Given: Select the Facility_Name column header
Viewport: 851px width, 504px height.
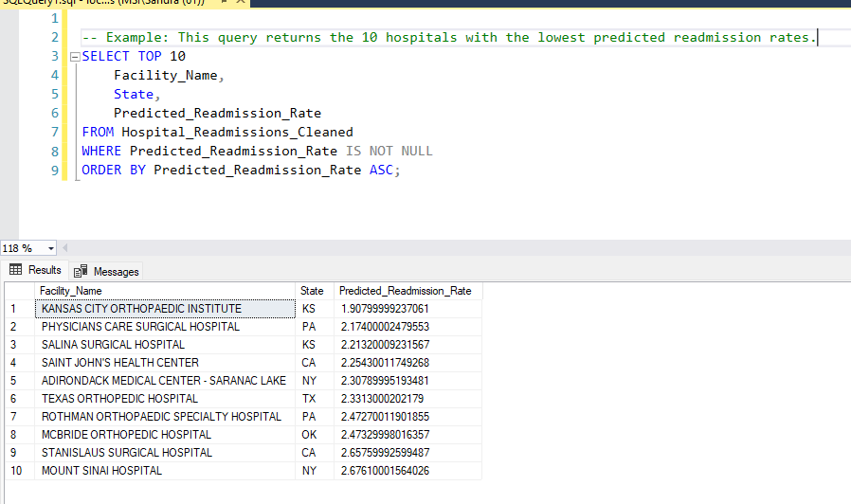Looking at the screenshot, I should point(165,291).
